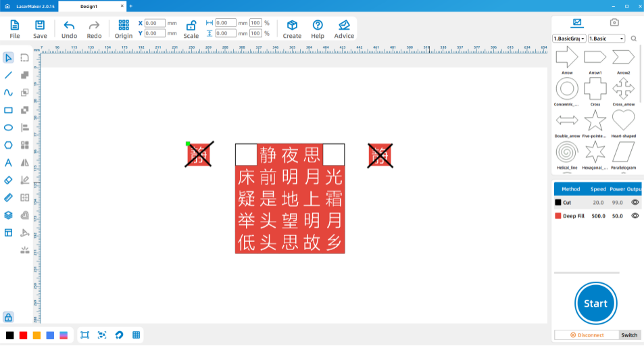Add a new design tab
The height and width of the screenshot is (346, 644).
tap(131, 6)
